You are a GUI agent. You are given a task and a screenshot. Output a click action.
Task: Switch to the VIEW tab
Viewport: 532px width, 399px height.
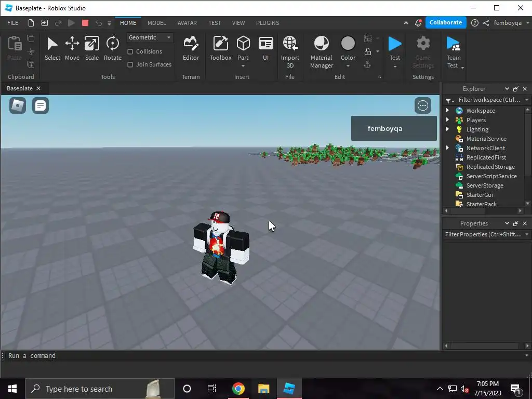tap(238, 23)
